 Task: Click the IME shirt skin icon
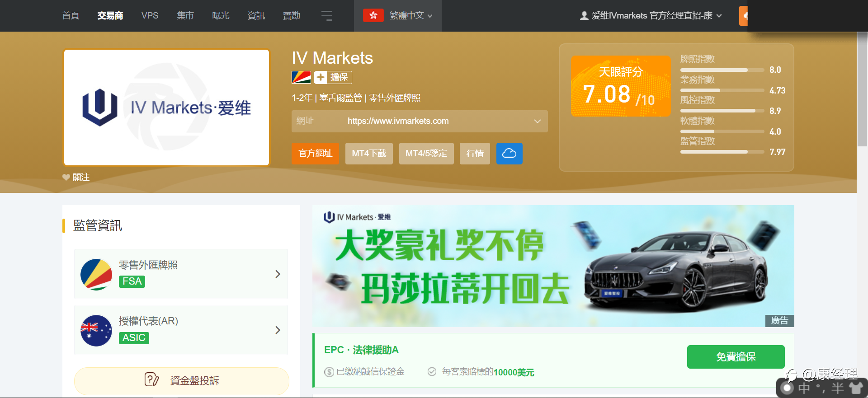coord(856,388)
